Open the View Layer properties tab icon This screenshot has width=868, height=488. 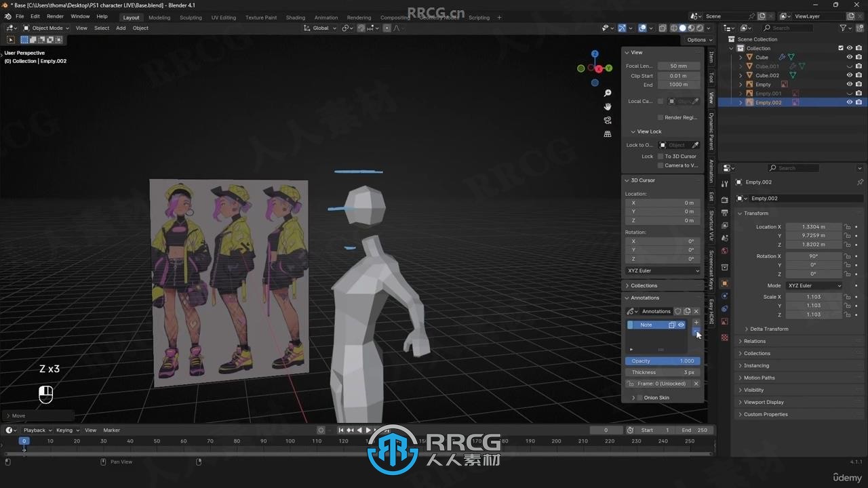tap(724, 225)
